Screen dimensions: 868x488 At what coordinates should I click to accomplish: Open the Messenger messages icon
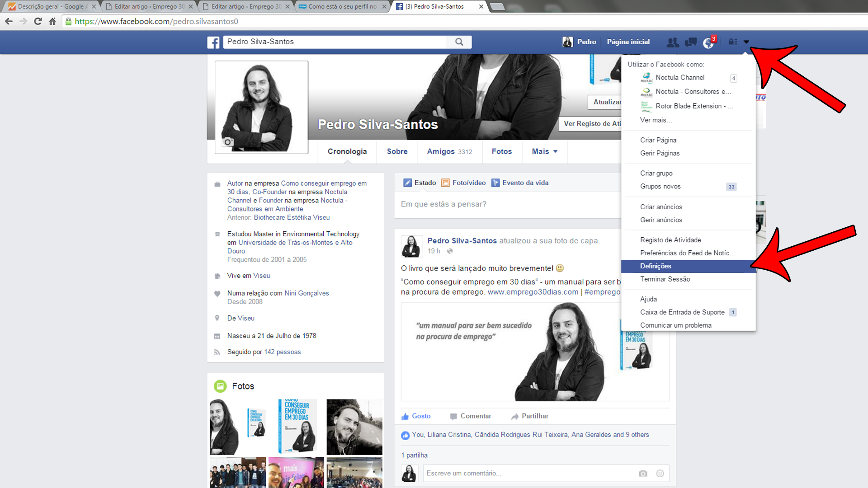(x=690, y=42)
